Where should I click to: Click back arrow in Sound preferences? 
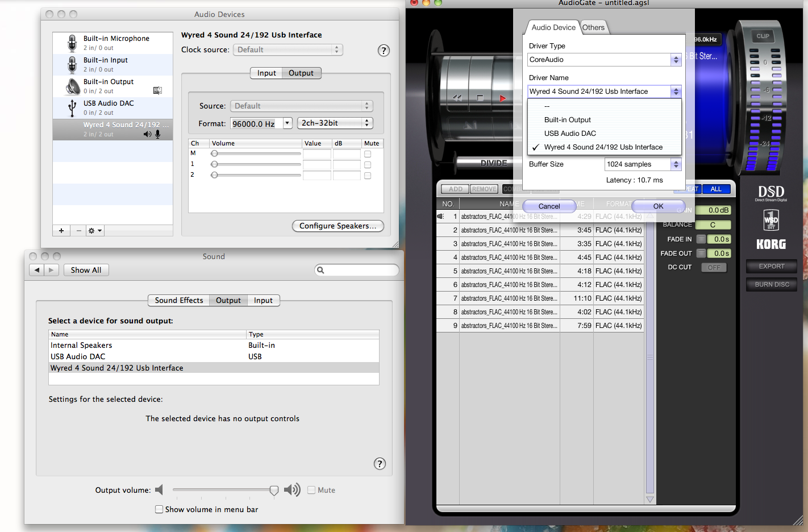click(37, 270)
